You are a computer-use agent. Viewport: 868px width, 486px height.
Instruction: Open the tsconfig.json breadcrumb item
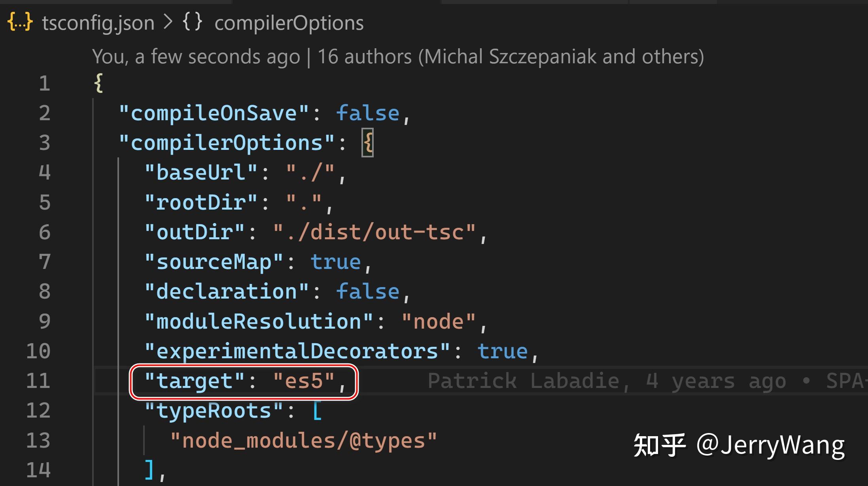coord(98,23)
